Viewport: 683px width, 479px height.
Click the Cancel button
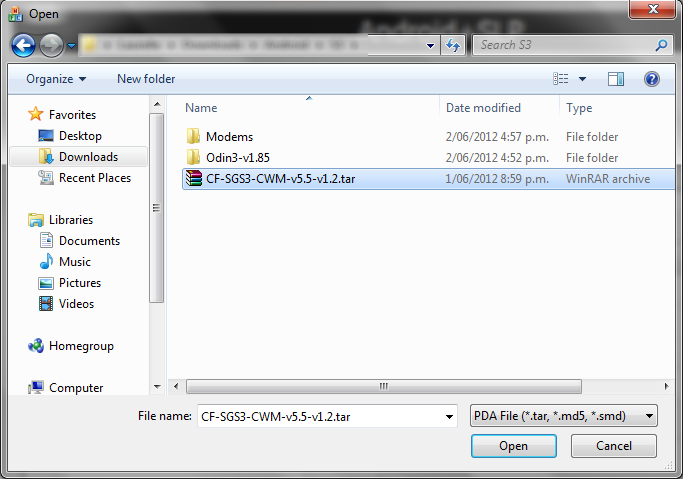tap(614, 446)
